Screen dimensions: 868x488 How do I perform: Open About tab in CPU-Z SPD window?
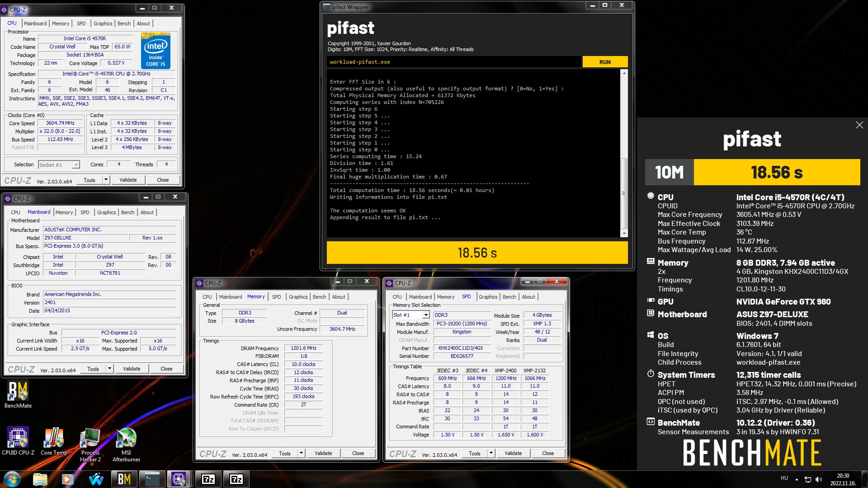[x=528, y=297]
